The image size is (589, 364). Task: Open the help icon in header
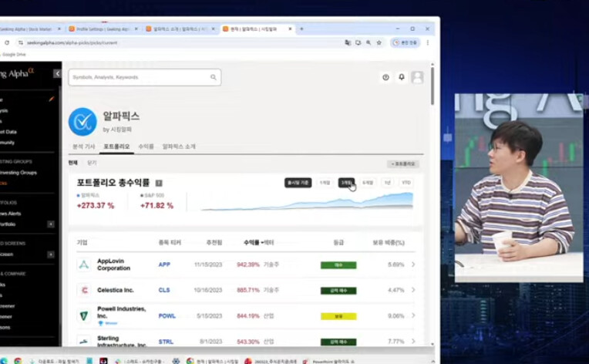coord(385,77)
